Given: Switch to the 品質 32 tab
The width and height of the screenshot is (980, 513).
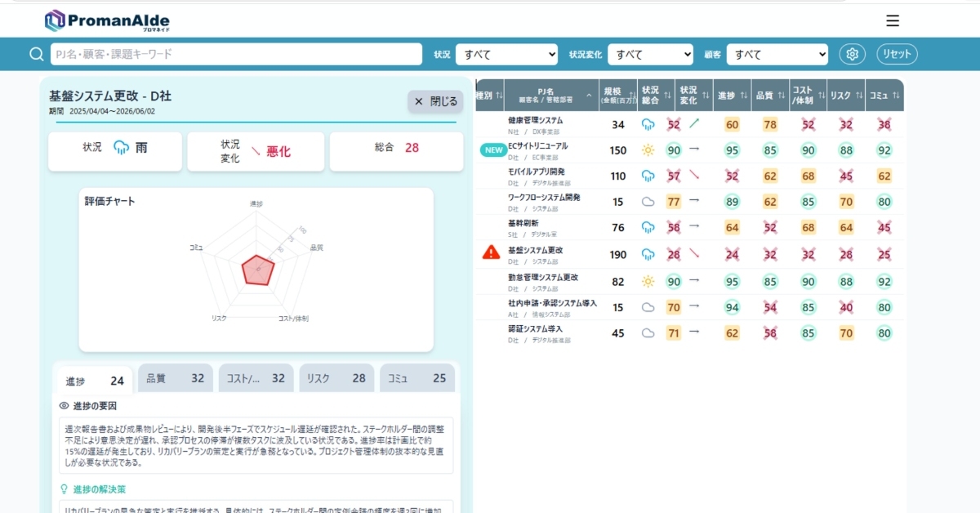Looking at the screenshot, I should pyautogui.click(x=176, y=378).
